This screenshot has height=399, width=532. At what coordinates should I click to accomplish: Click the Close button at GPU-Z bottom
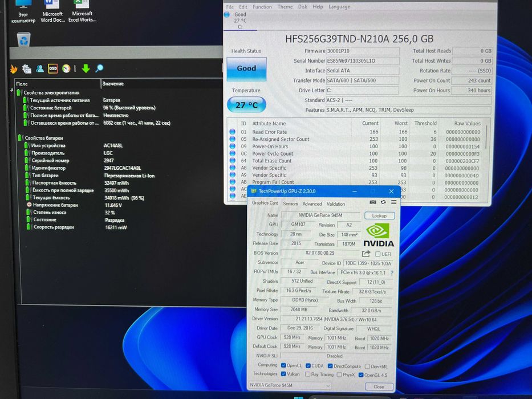coord(379,387)
